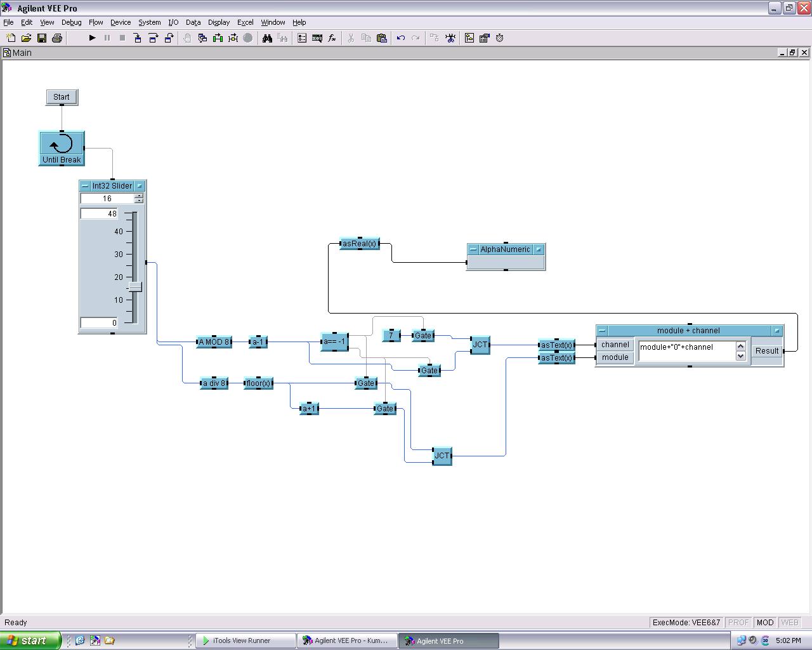The image size is (812, 650).
Task: Open a file with the folder icon
Action: 26,38
